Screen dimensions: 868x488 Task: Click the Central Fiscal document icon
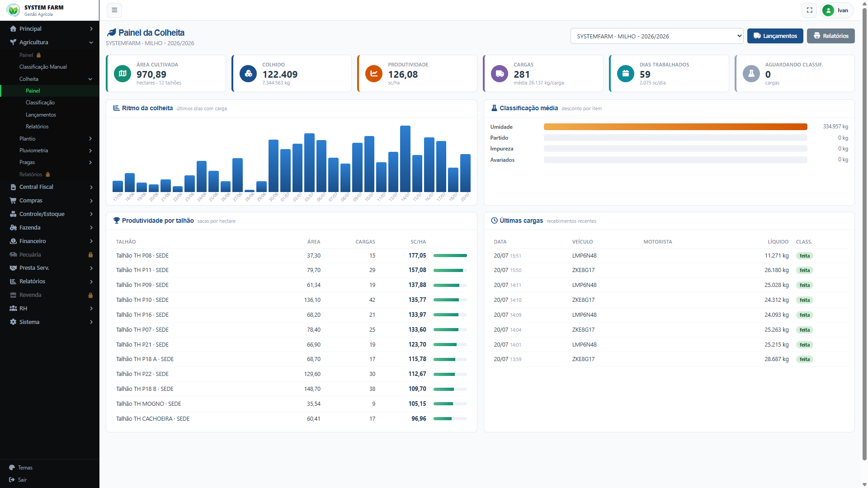point(13,187)
